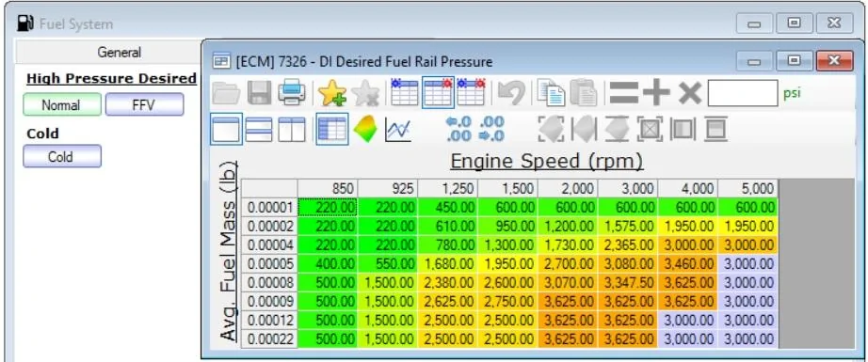Select the 925 rpm column header
This screenshot has height=362, width=868.
[x=388, y=188]
